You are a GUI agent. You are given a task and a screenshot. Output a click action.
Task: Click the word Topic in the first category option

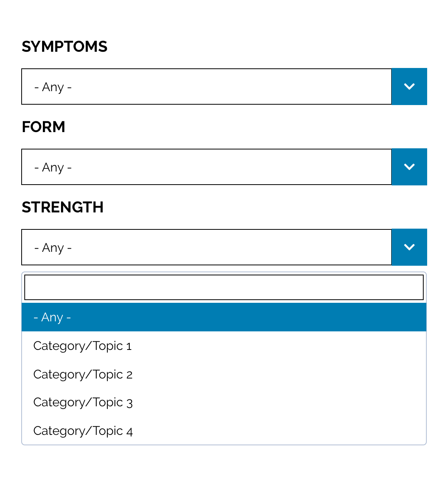tap(108, 346)
